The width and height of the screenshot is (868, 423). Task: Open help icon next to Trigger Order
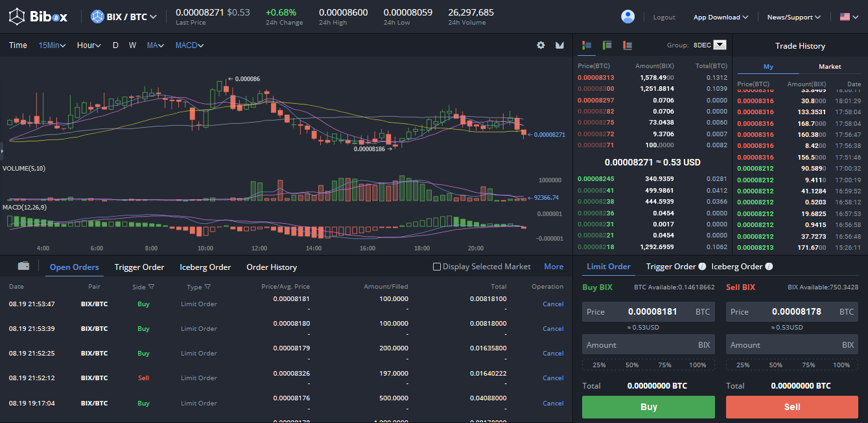(x=702, y=267)
